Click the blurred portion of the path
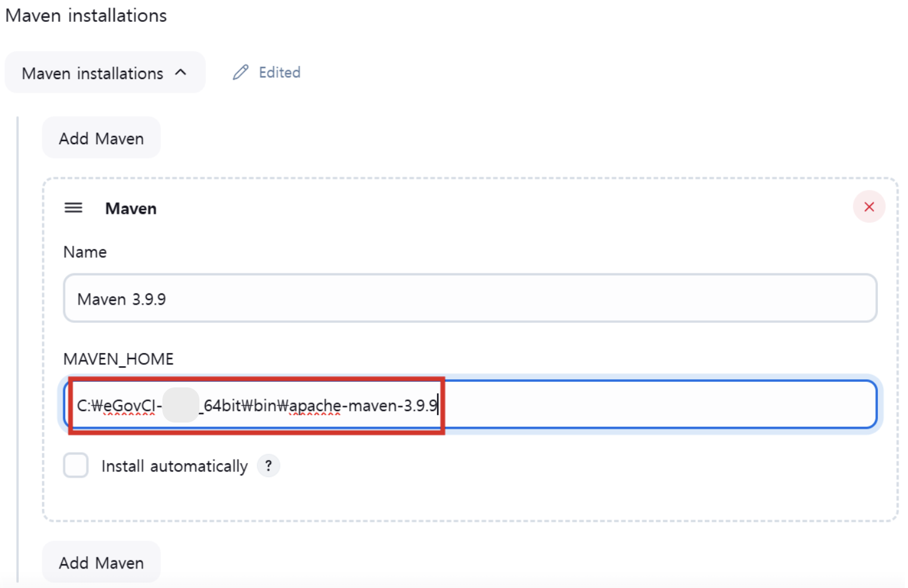Viewport: 908px width, 588px height. [181, 405]
